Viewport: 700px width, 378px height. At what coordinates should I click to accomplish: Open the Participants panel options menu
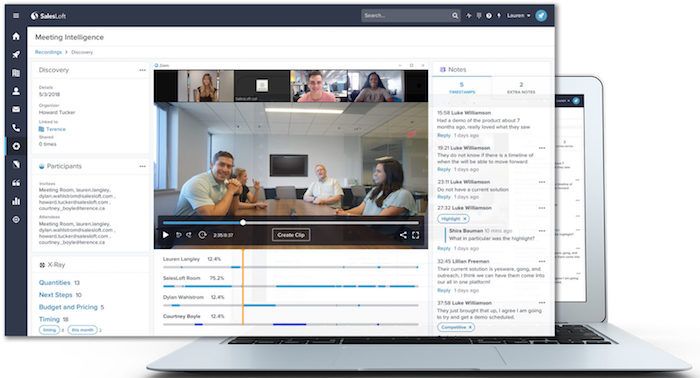click(x=142, y=166)
